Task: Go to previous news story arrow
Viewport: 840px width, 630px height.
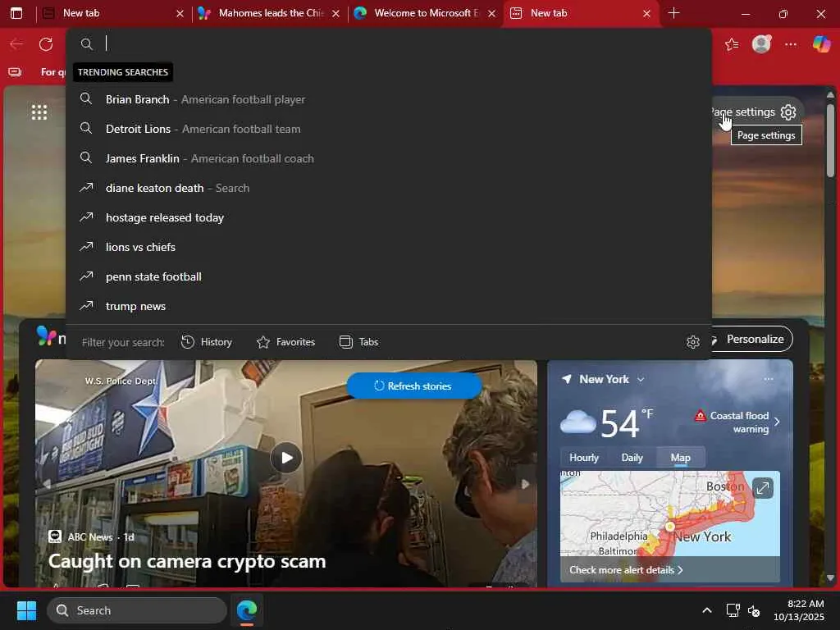Action: tap(47, 484)
